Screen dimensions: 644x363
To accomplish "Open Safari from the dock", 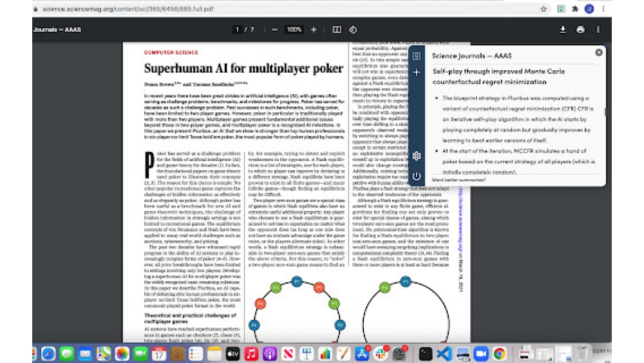I will point(48,353).
